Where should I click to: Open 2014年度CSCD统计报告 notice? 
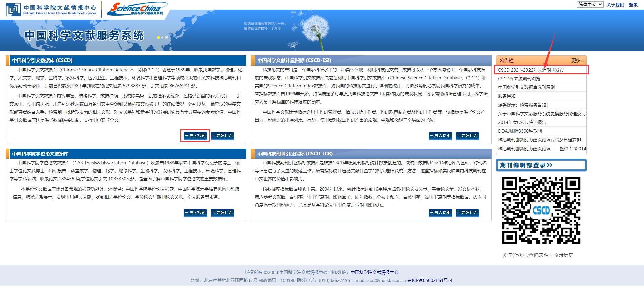click(x=522, y=122)
